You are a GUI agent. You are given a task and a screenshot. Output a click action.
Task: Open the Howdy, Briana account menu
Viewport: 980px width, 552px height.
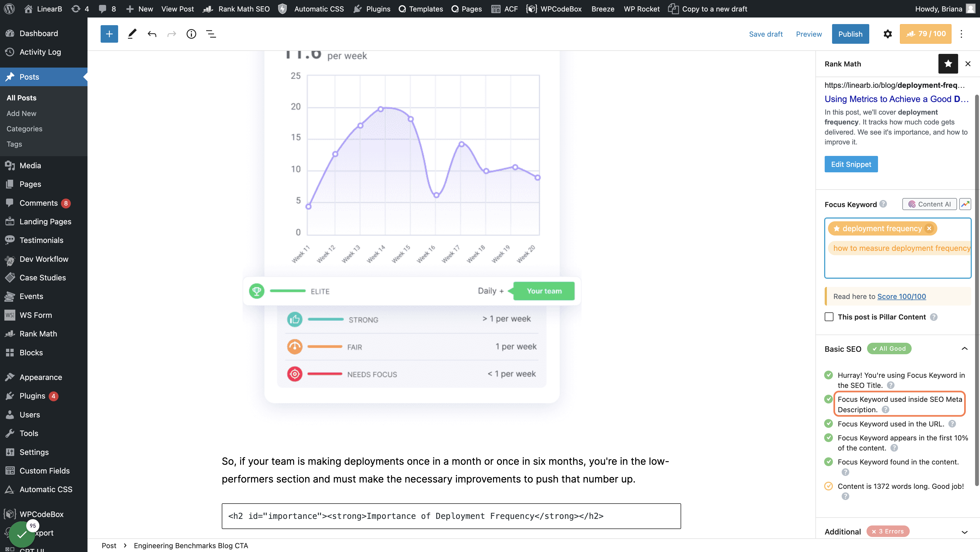click(x=945, y=9)
